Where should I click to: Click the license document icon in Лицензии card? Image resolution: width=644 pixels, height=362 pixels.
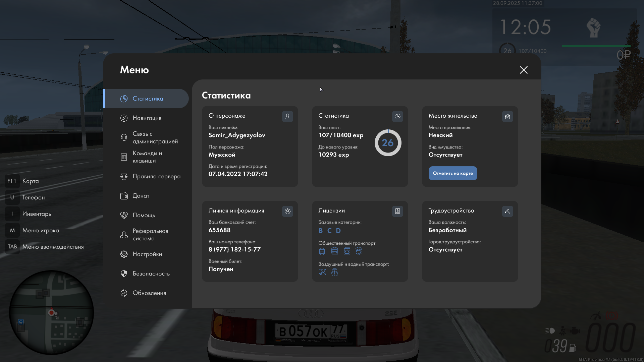click(x=397, y=211)
